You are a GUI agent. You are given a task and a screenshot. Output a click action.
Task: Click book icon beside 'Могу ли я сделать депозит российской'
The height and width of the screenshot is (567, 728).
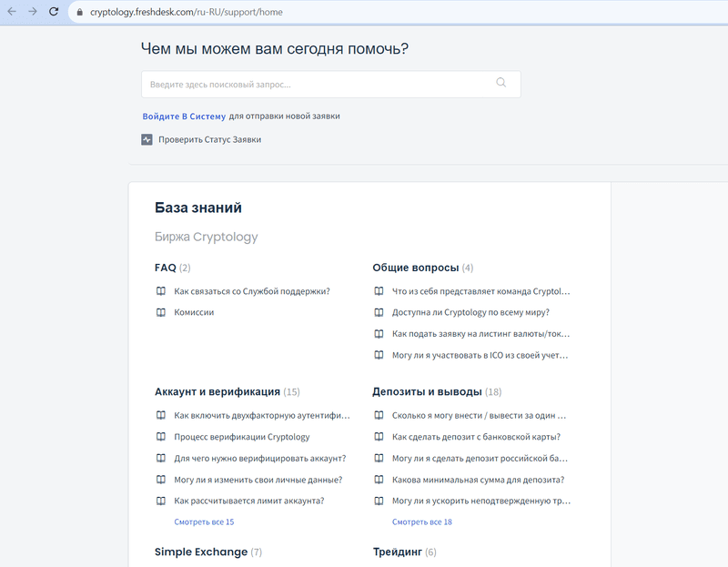click(x=379, y=459)
